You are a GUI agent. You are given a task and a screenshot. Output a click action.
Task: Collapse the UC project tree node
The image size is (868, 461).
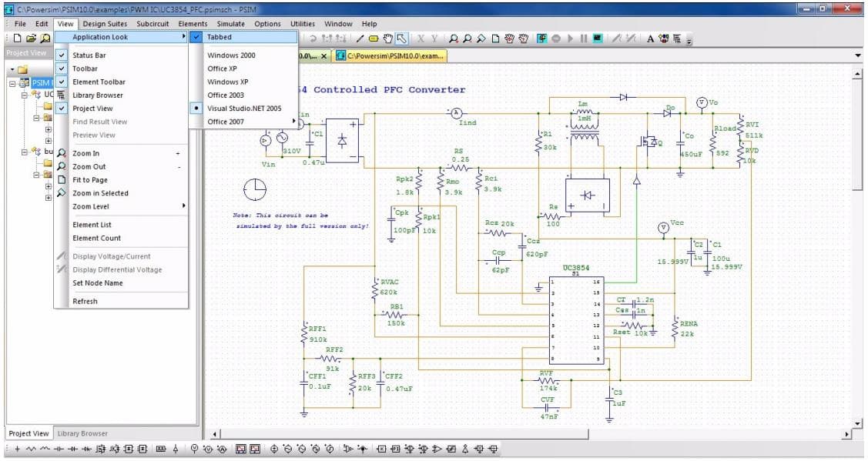(25, 95)
